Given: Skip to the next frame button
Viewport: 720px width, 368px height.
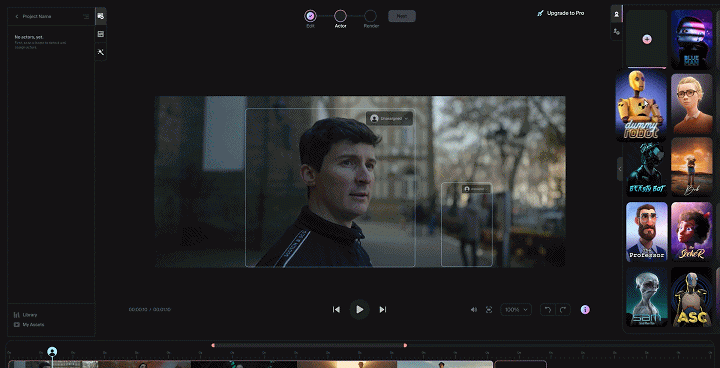Looking at the screenshot, I should pos(382,310).
